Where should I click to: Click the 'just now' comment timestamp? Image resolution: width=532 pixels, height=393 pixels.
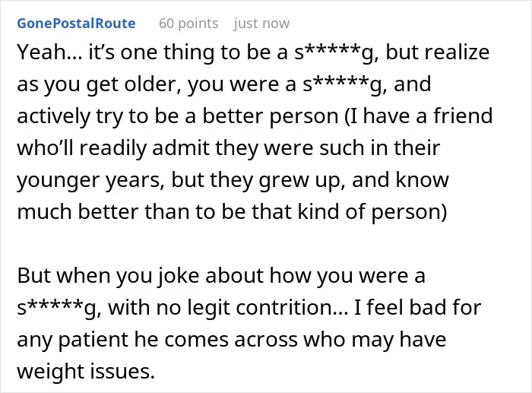point(261,24)
